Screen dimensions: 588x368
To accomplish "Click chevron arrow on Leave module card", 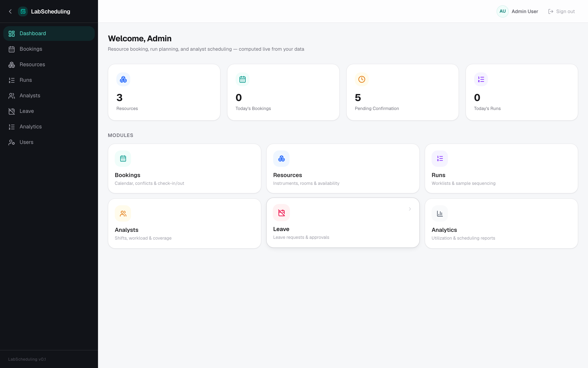I will point(410,209).
